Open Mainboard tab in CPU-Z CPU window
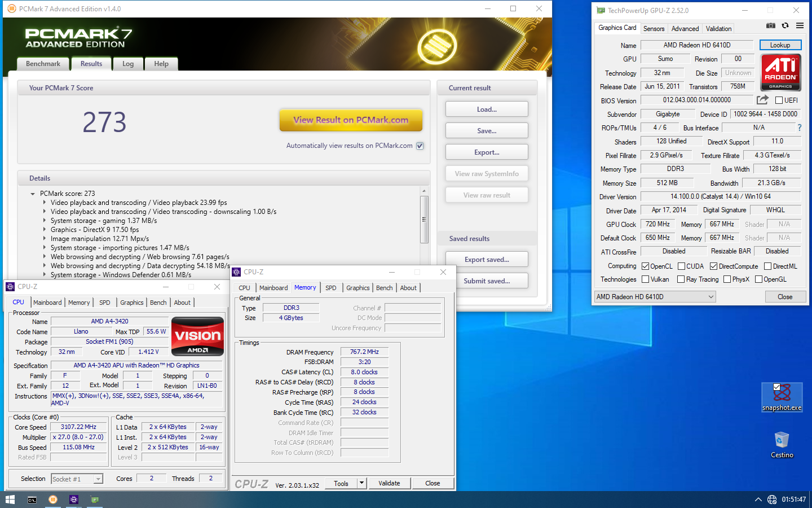Screen dimensions: 812x508 pos(47,303)
